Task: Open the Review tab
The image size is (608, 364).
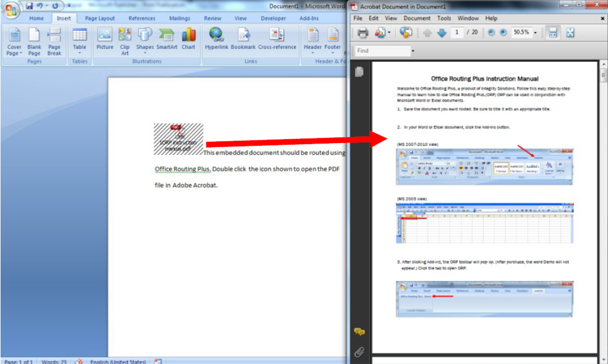Action: (213, 18)
